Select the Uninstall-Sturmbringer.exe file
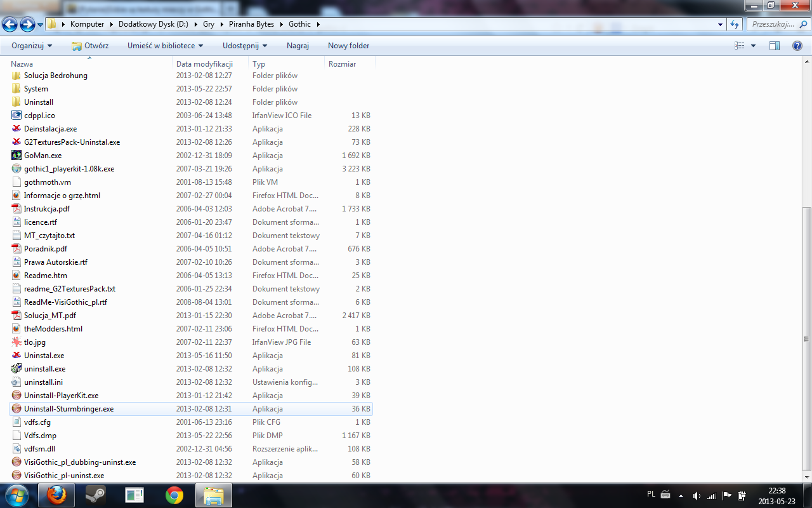812x508 pixels. (191, 409)
